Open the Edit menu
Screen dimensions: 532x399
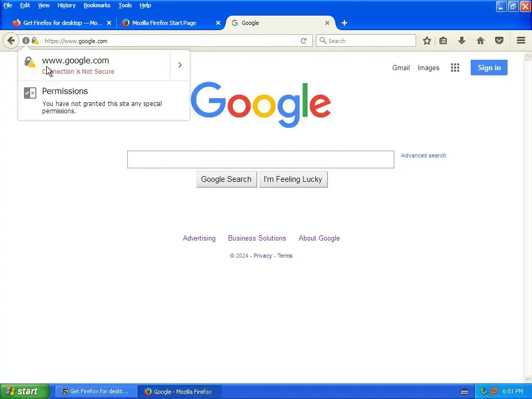click(x=25, y=5)
